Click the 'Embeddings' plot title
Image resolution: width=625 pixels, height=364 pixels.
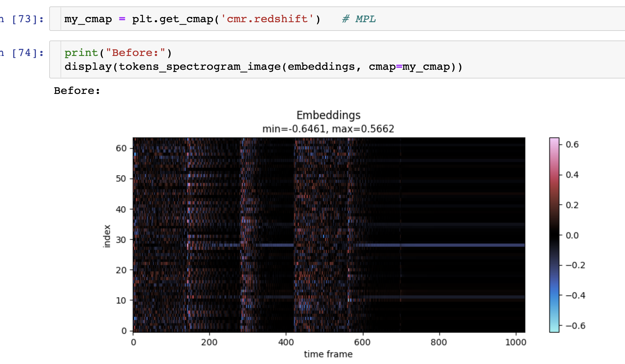(328, 115)
